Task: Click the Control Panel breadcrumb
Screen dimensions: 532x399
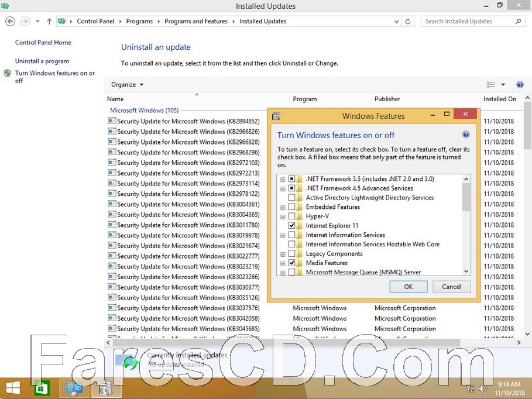Action: click(95, 22)
